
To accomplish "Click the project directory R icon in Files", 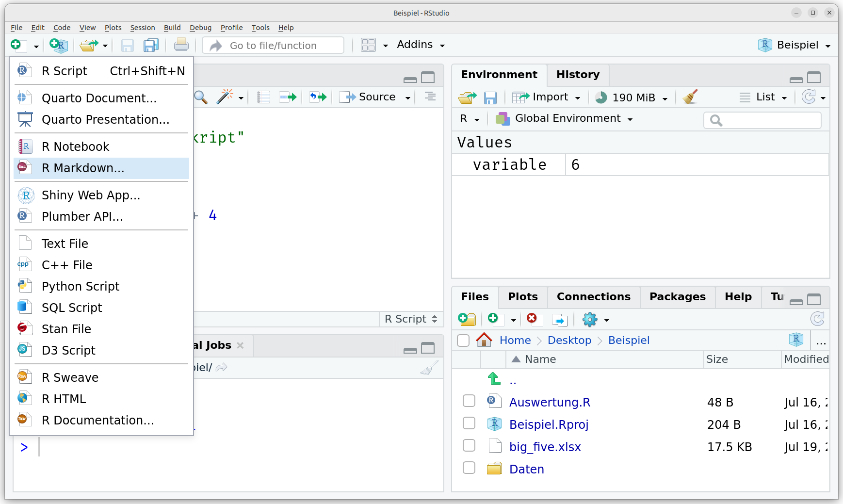I will point(796,340).
